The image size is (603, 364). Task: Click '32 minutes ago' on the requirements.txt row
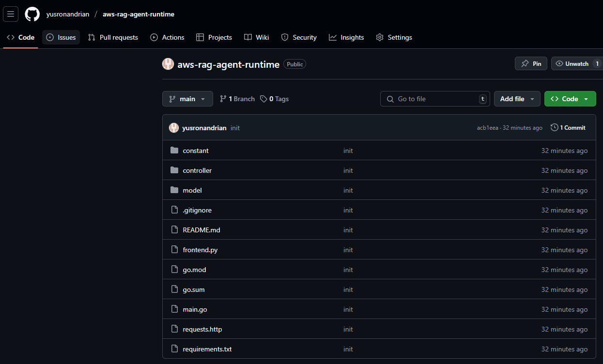pos(564,349)
